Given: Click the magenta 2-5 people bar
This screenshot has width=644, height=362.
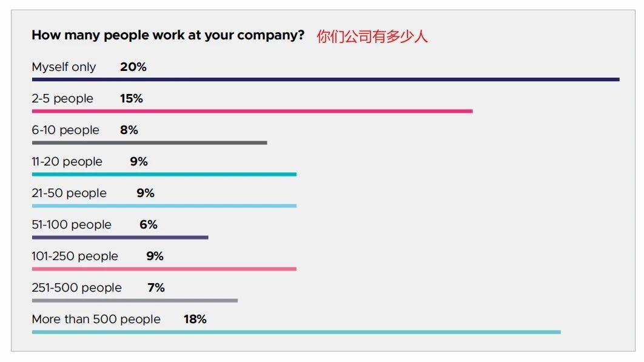Looking at the screenshot, I should click(252, 111).
